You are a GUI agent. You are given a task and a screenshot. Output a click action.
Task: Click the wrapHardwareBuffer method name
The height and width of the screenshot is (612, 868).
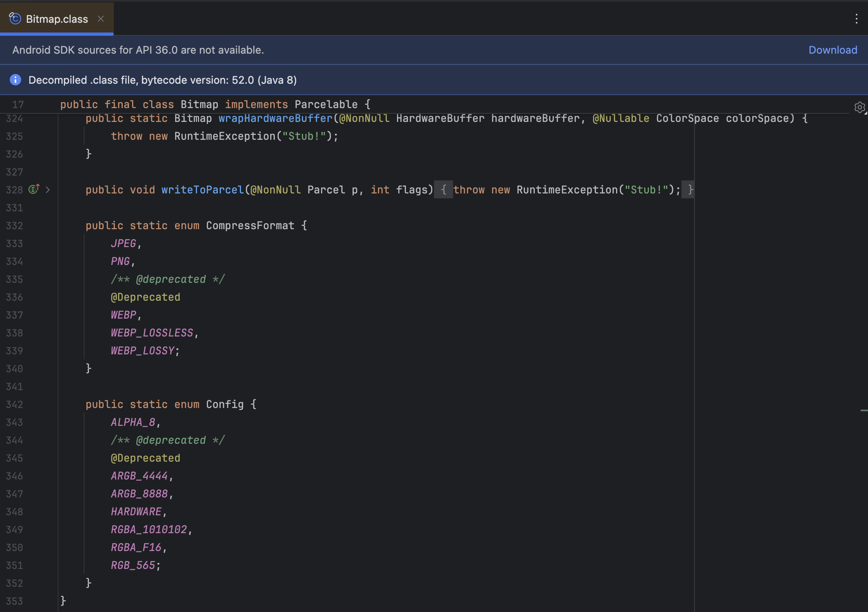coord(276,118)
